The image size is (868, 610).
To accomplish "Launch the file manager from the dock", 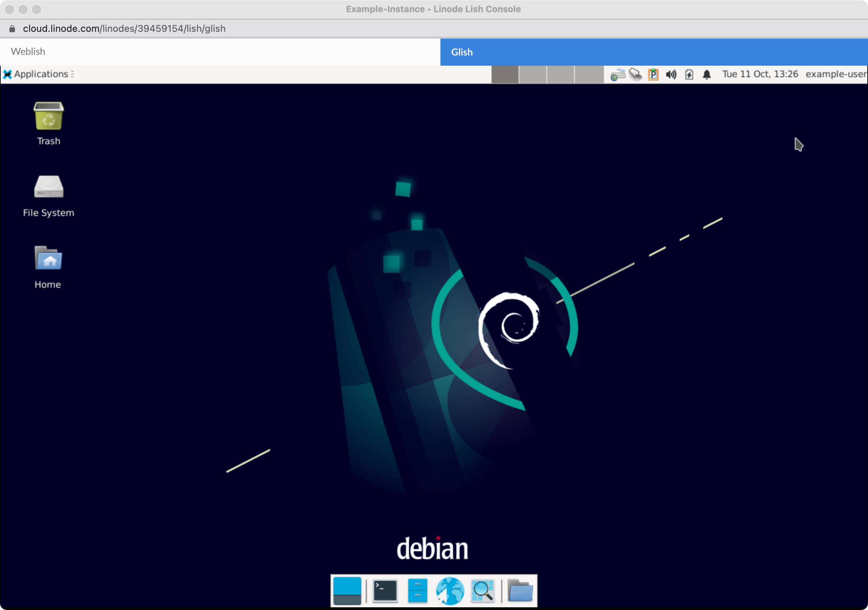I will click(417, 590).
